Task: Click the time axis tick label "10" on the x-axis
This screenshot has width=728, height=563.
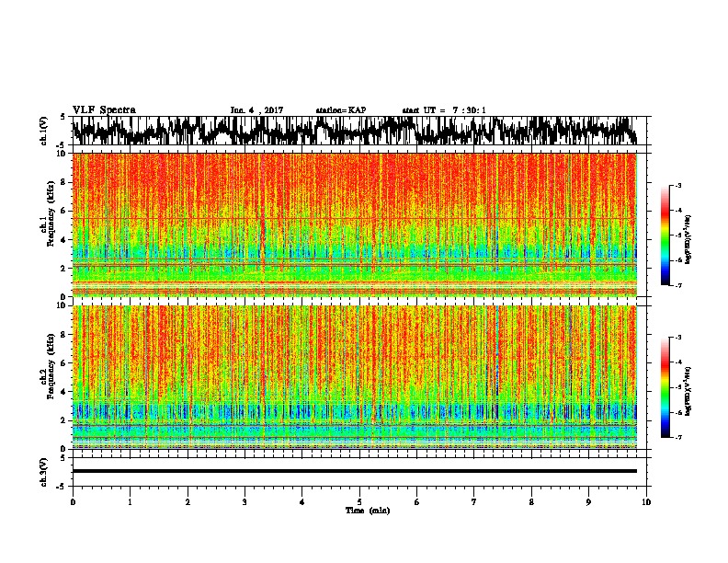Action: click(646, 502)
